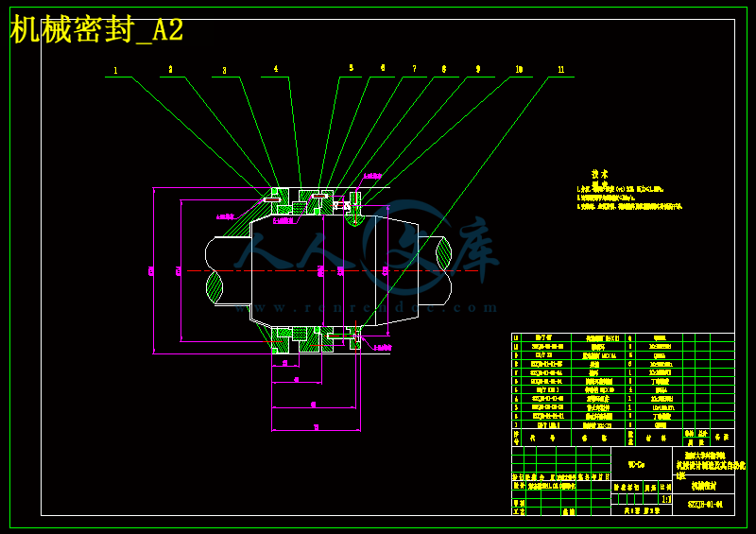Select part callout number 8
This screenshot has height=534, width=756.
tap(444, 69)
